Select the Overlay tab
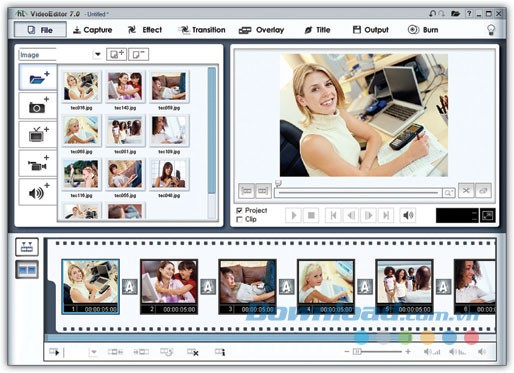 [x=261, y=30]
